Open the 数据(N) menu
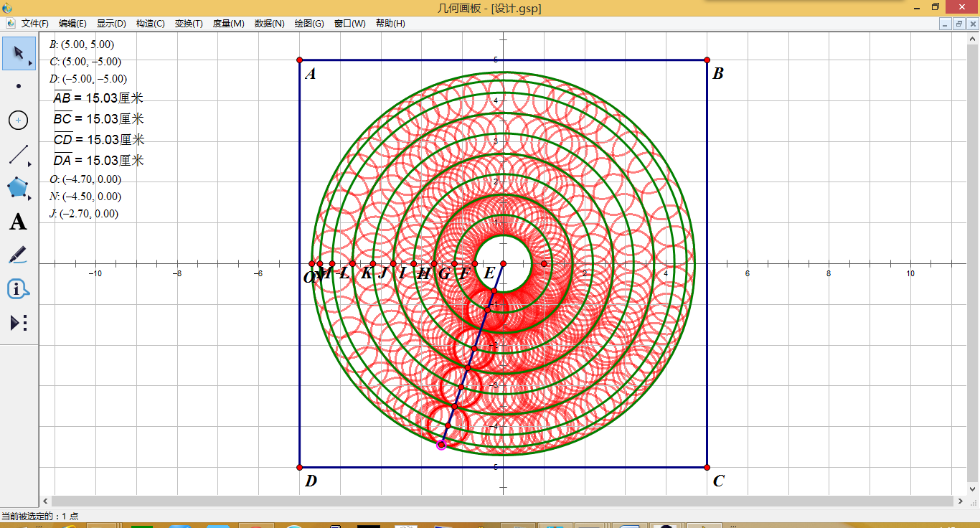The image size is (980, 528). coord(270,24)
